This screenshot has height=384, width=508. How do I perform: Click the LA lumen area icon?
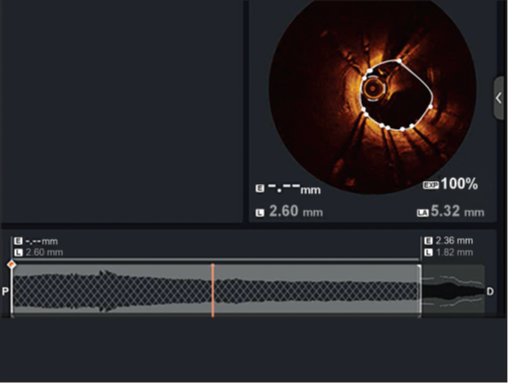pos(423,213)
